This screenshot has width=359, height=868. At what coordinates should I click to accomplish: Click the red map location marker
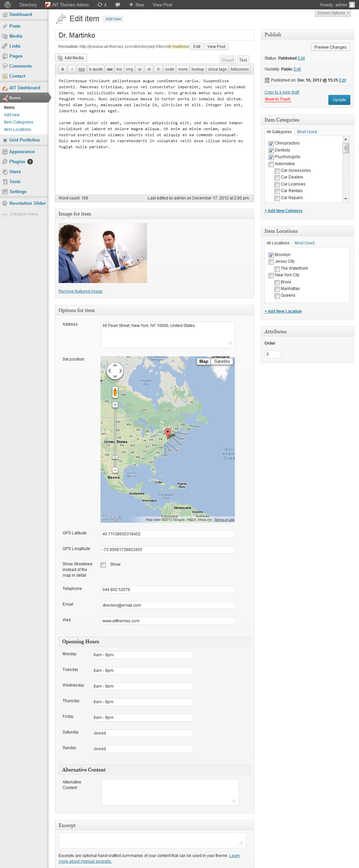[x=168, y=433]
